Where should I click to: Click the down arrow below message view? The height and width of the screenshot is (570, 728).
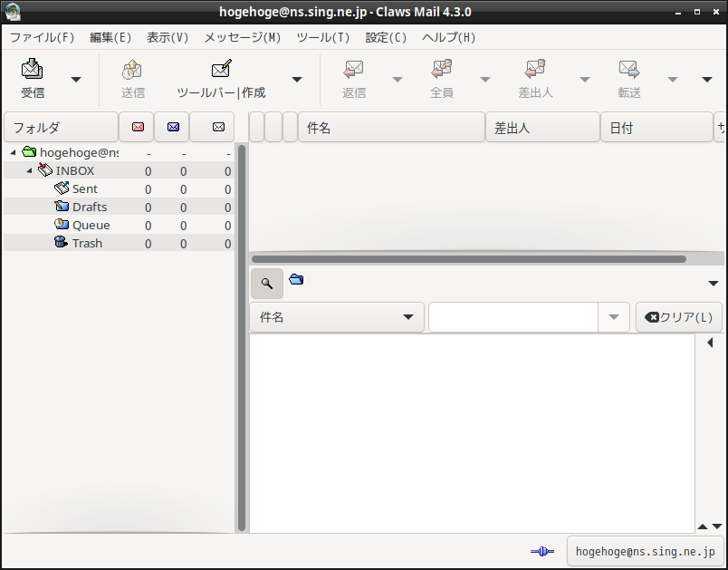[x=717, y=527]
